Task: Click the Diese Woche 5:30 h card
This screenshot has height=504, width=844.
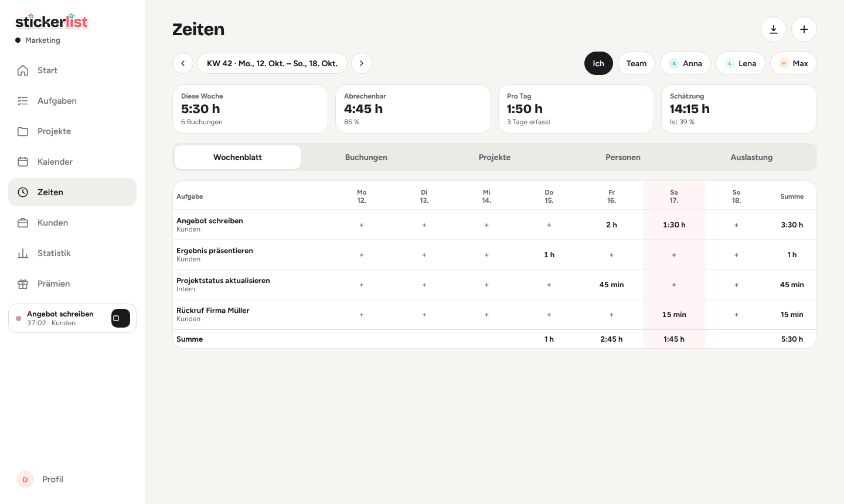Action: click(x=250, y=109)
